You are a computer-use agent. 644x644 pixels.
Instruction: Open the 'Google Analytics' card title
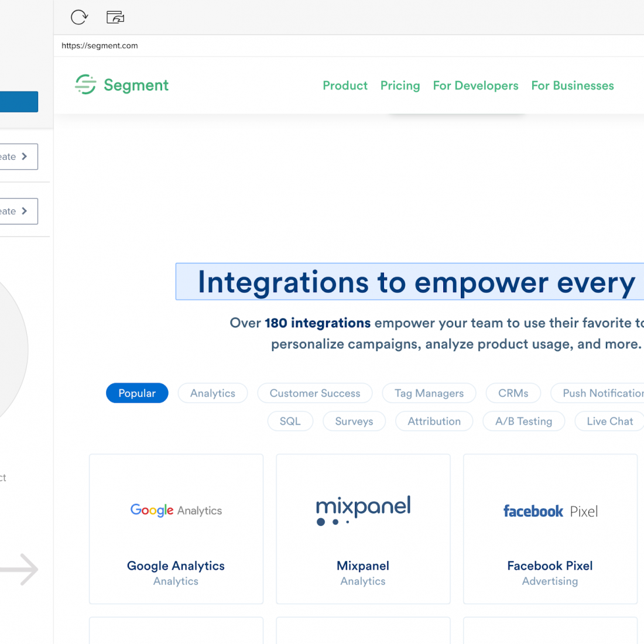[x=176, y=566]
